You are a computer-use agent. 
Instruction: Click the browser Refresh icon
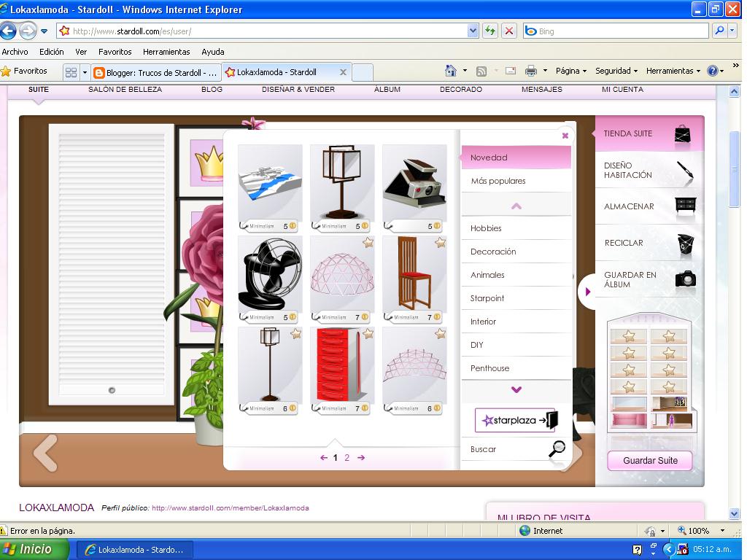[490, 31]
